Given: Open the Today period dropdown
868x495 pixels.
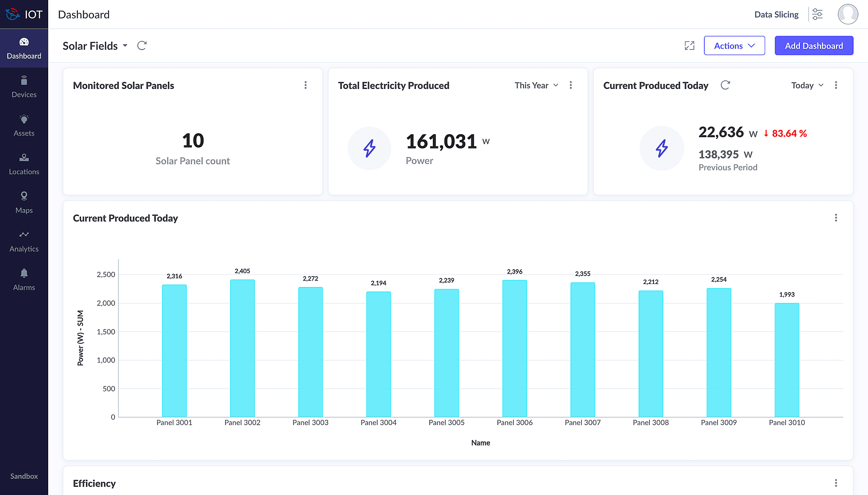Looking at the screenshot, I should (x=807, y=85).
